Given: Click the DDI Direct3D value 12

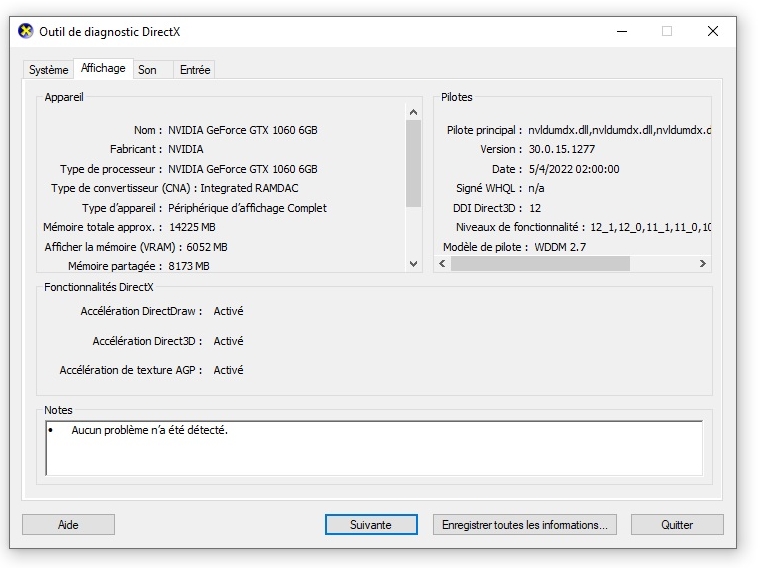Looking at the screenshot, I should click(535, 208).
